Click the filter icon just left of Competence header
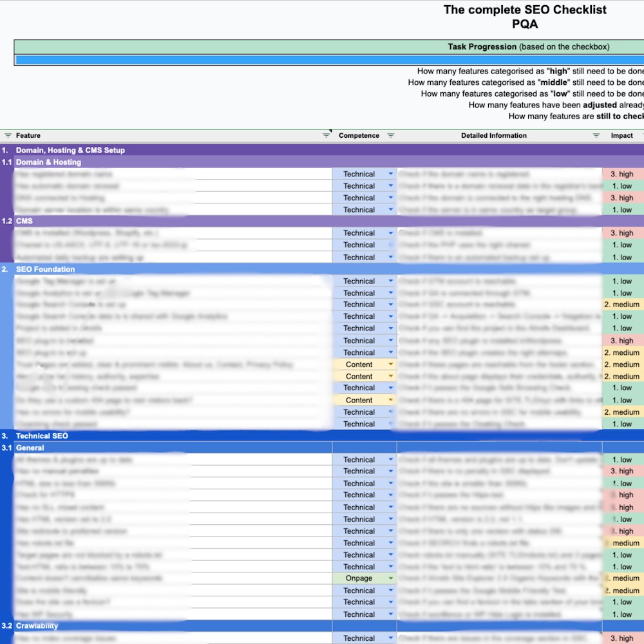Viewport: 644px width, 644px height. [326, 135]
